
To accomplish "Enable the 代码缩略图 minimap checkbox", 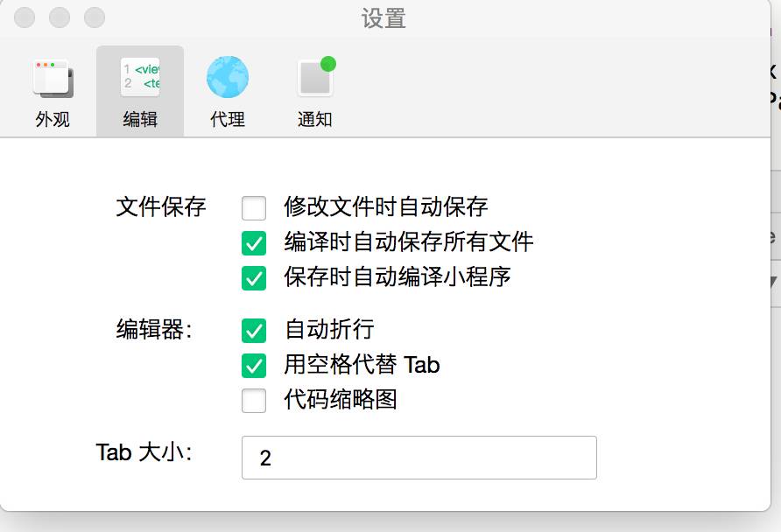I will [254, 400].
